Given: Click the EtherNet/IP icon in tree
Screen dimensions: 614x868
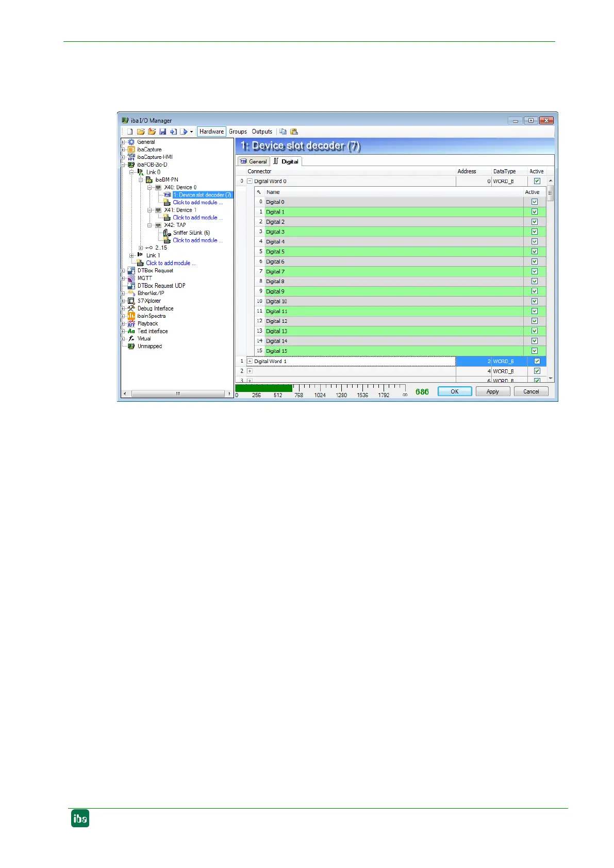Looking at the screenshot, I should 131,293.
